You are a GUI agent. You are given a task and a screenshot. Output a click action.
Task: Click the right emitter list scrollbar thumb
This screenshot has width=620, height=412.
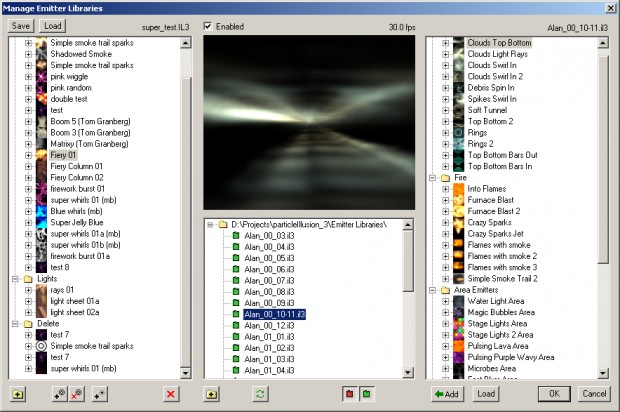[603, 159]
